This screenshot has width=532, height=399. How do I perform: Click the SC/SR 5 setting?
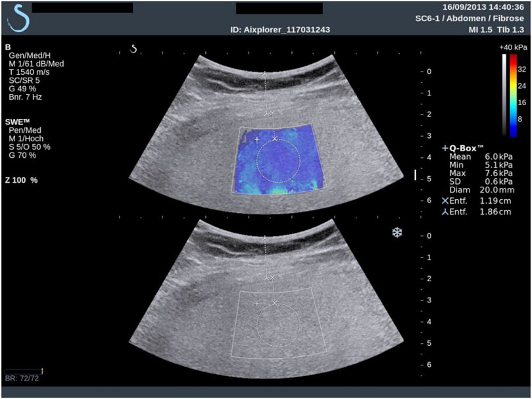click(x=24, y=80)
